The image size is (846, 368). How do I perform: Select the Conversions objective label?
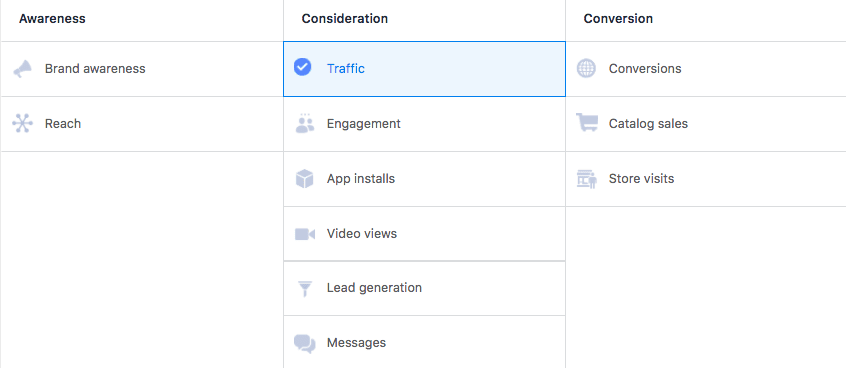point(645,69)
